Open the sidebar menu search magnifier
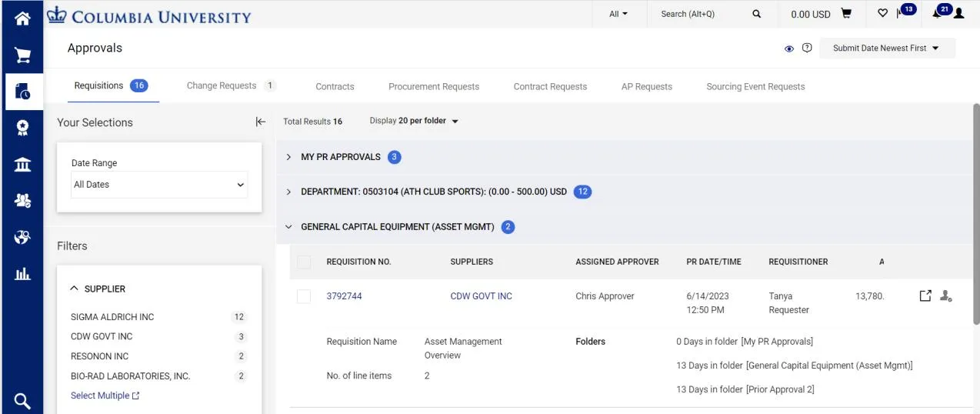 tap(22, 400)
